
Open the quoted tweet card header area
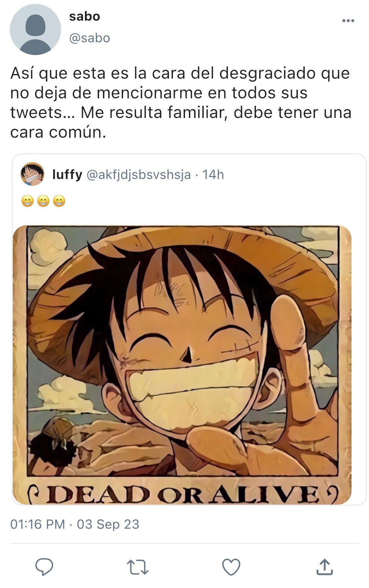click(189, 174)
